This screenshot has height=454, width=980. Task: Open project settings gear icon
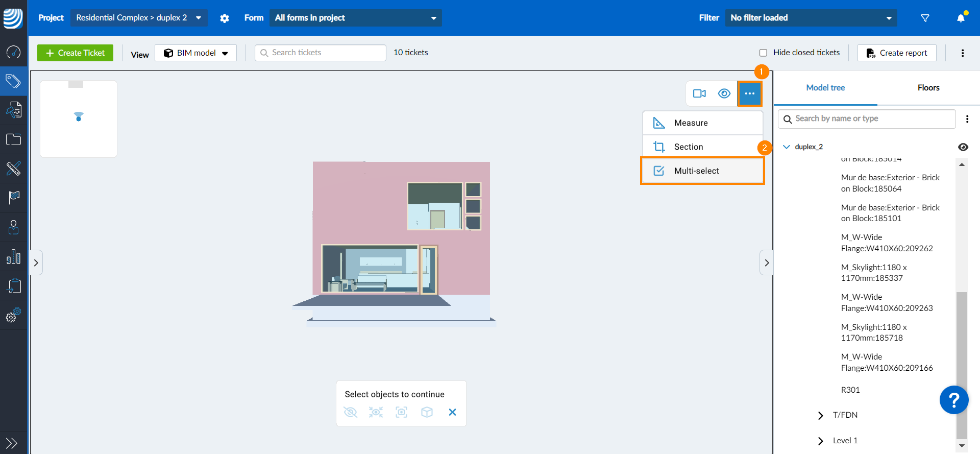pyautogui.click(x=225, y=18)
